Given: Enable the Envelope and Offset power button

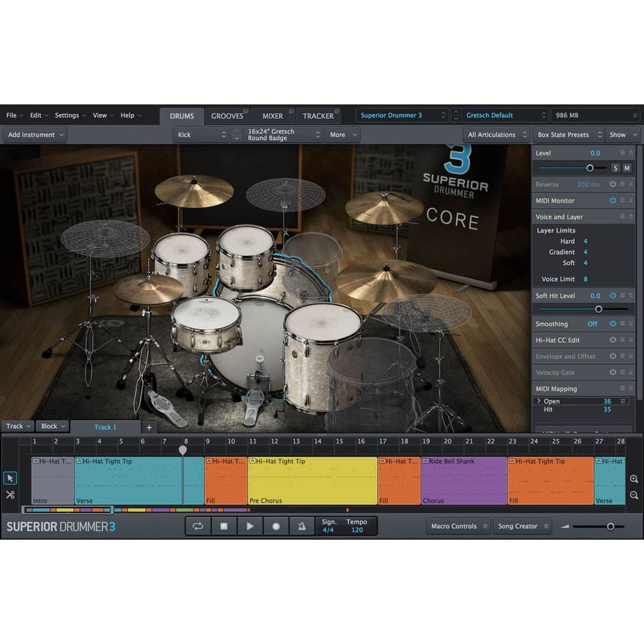Looking at the screenshot, I should coord(613,356).
